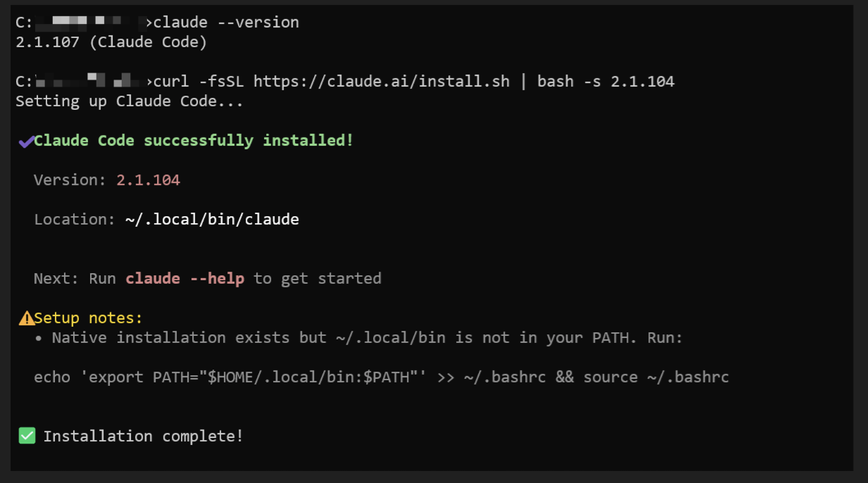Click the Setting up Claude Code line

[x=130, y=101]
